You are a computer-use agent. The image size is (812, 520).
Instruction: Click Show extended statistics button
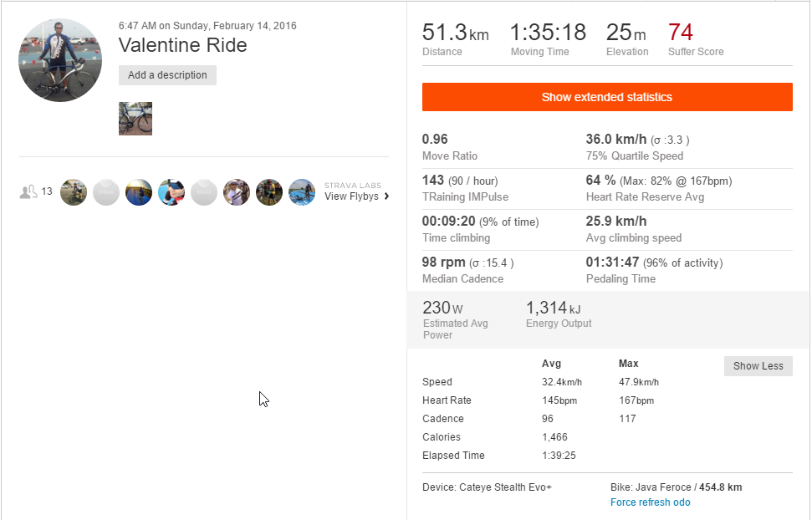point(607,97)
